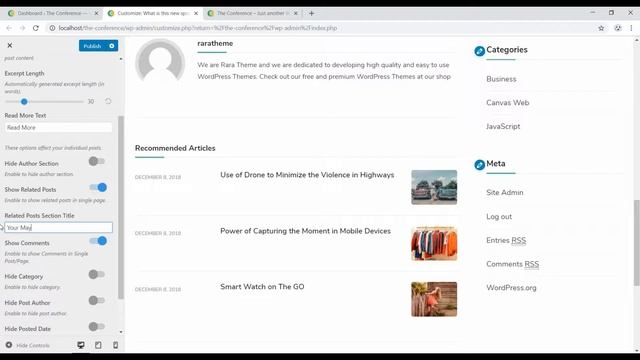Viewport: 640px width, 360px height.
Task: Toggle Show Related Posts switch
Action: coord(98,187)
